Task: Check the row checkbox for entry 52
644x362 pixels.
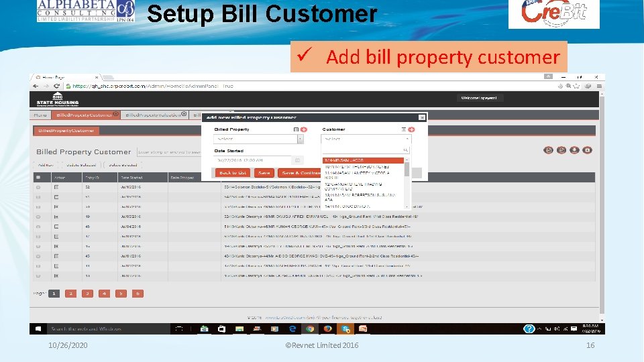Action: [x=38, y=187]
